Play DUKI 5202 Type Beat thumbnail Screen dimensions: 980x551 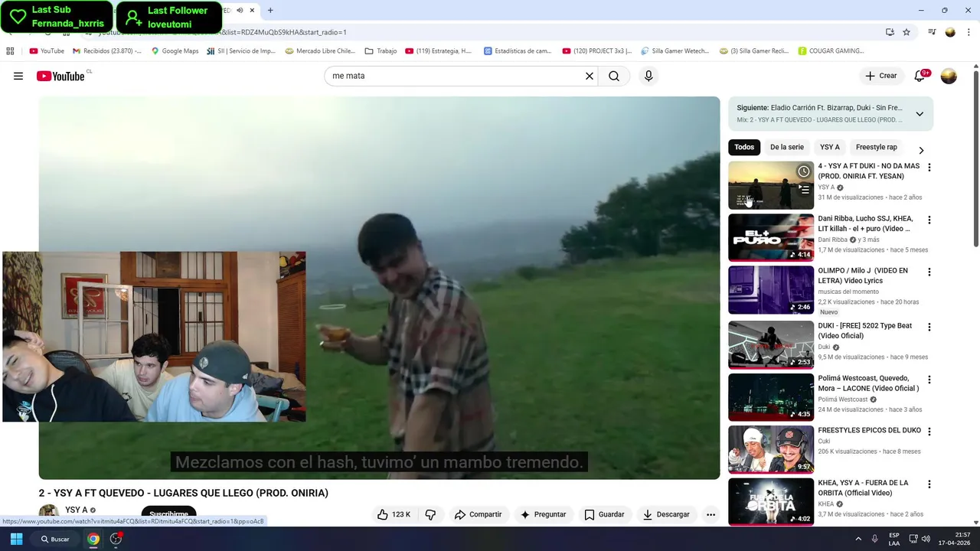coord(771,344)
